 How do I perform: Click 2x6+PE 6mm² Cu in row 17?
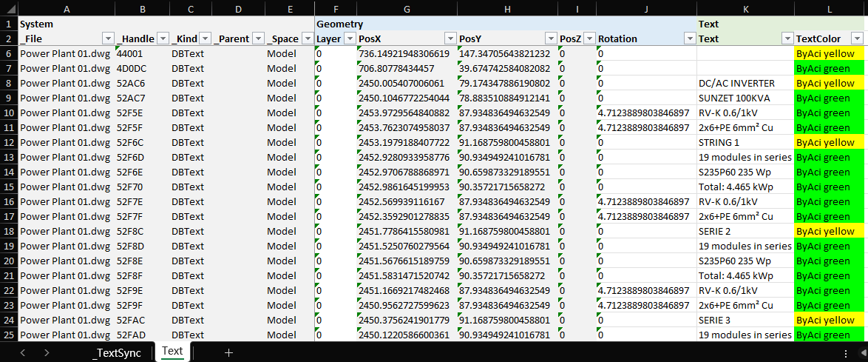pos(745,216)
